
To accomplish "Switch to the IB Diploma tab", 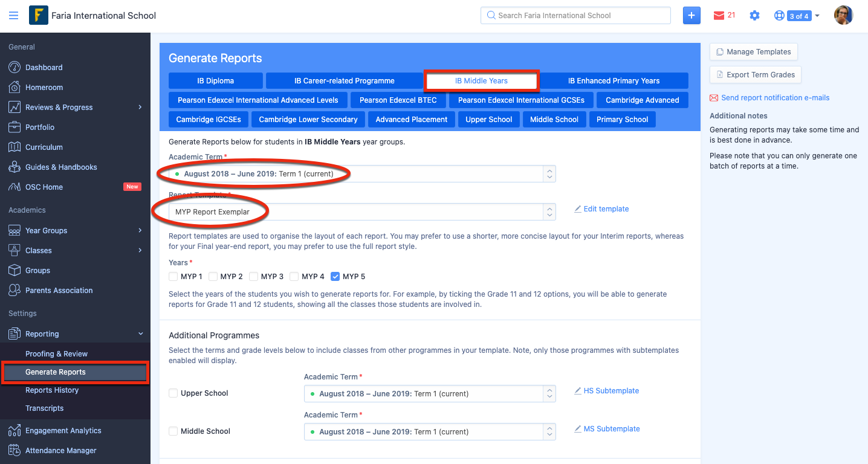I will [x=216, y=81].
